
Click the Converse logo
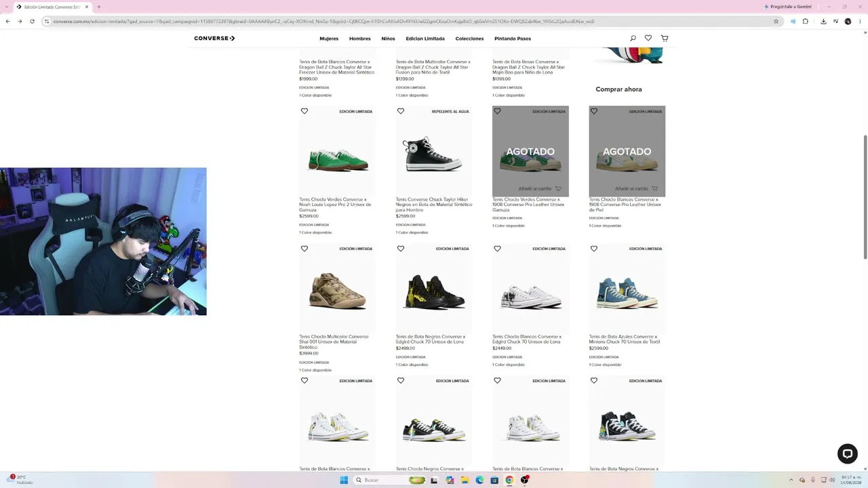point(214,39)
